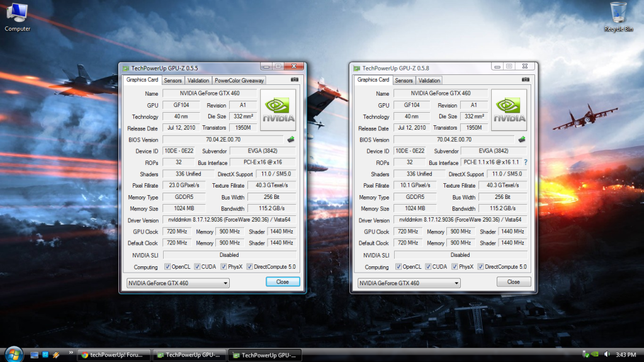The image size is (644, 362).
Task: Click Memory Type GDDR5 value in GPU-Z 0.5.5
Action: (x=184, y=197)
